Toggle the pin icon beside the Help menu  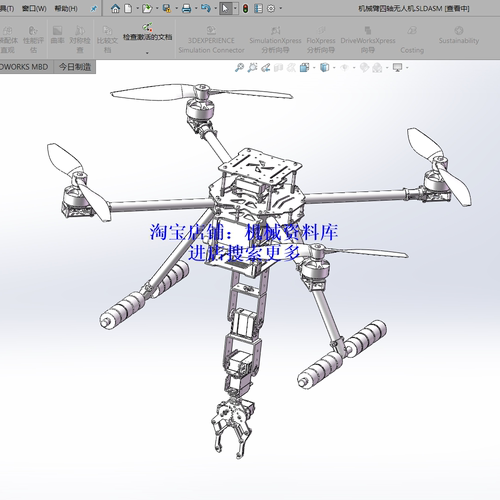pos(94,9)
